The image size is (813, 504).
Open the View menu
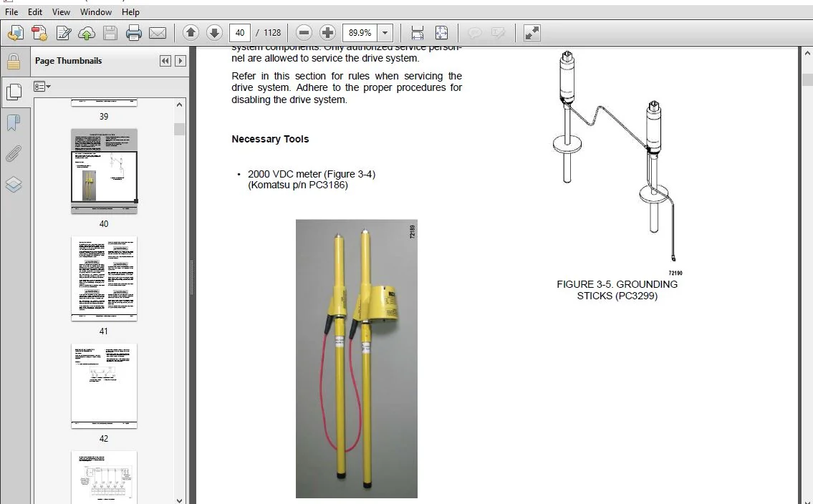point(61,12)
